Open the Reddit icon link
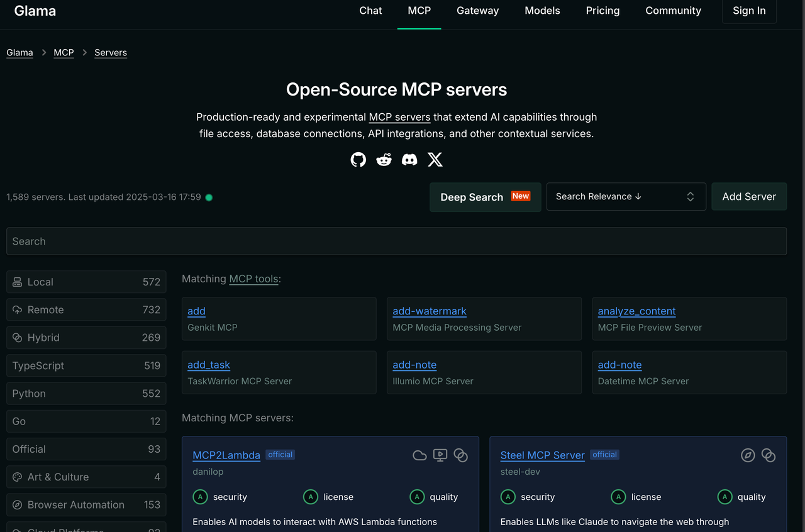 click(384, 160)
